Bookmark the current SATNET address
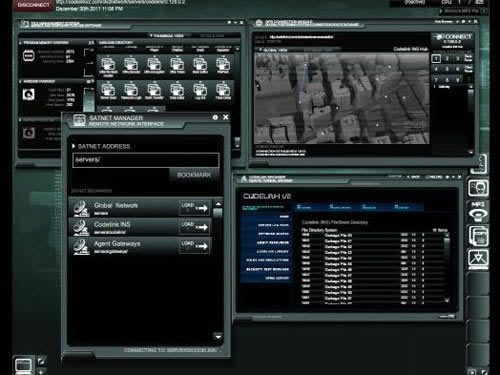Screen dimensions: 500x375 194,175
